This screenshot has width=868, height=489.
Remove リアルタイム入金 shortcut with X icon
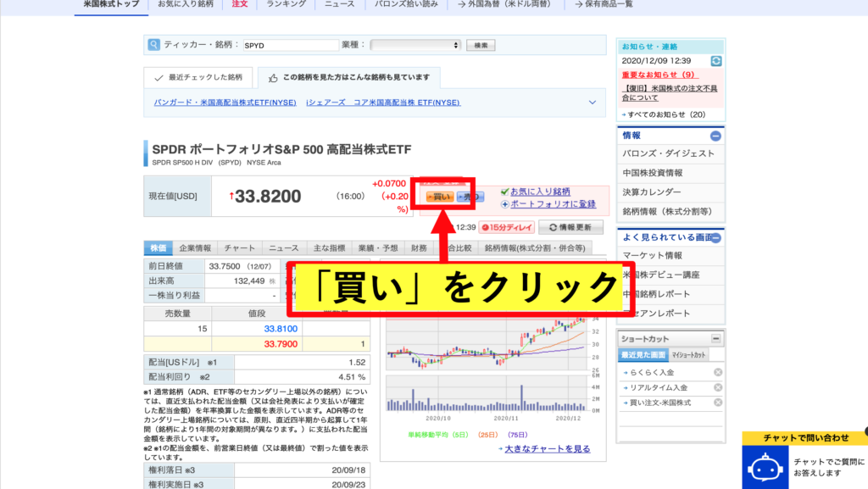tap(718, 387)
